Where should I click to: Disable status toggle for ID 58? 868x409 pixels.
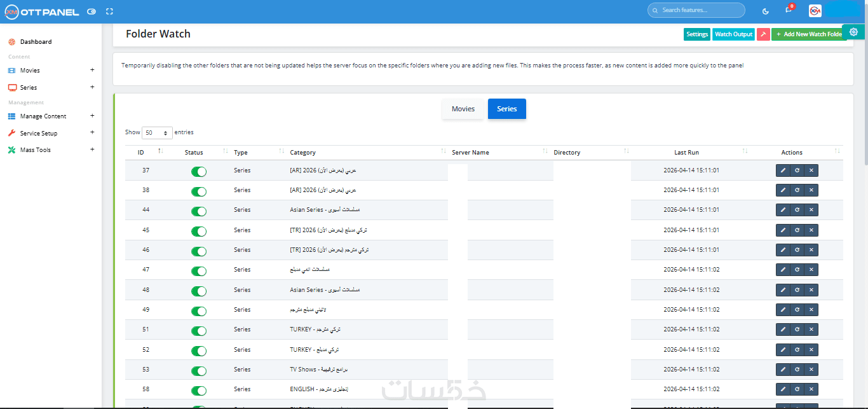(x=199, y=391)
